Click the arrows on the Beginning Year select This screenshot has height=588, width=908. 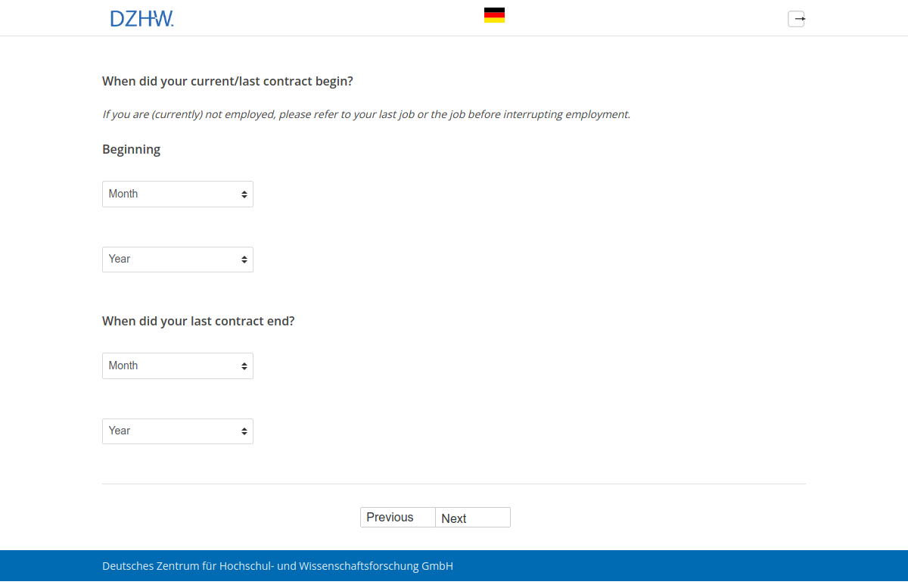point(244,260)
